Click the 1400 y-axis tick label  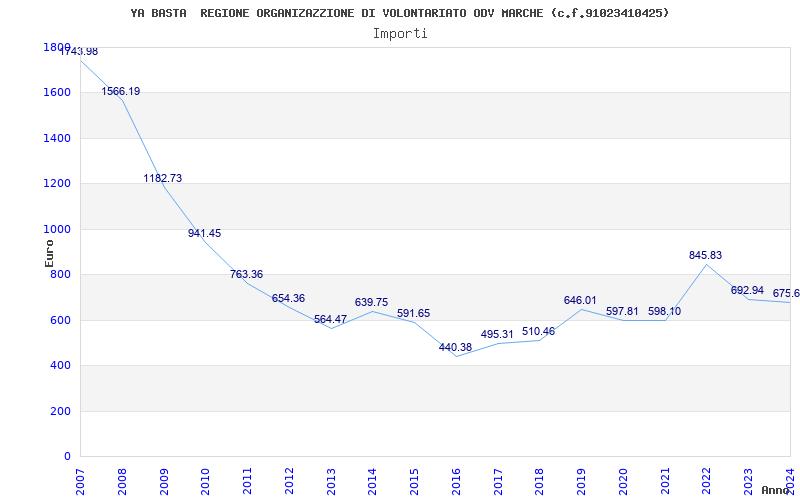pos(57,138)
